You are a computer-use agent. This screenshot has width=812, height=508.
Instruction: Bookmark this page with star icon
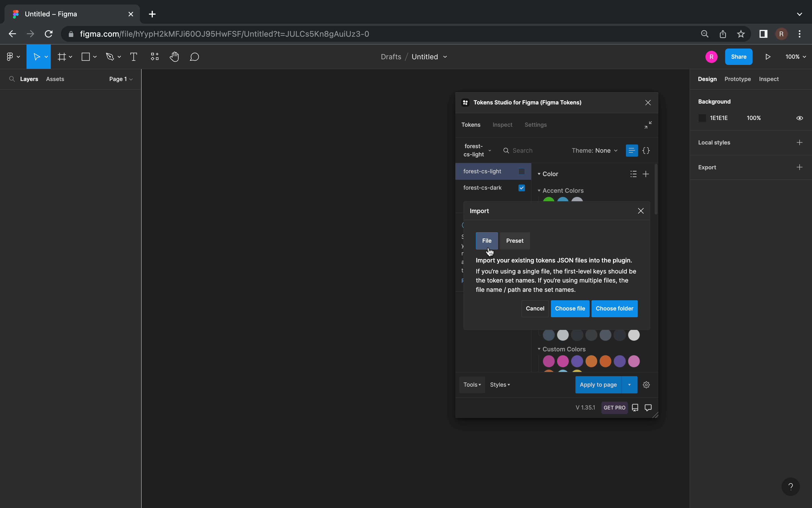click(x=741, y=34)
